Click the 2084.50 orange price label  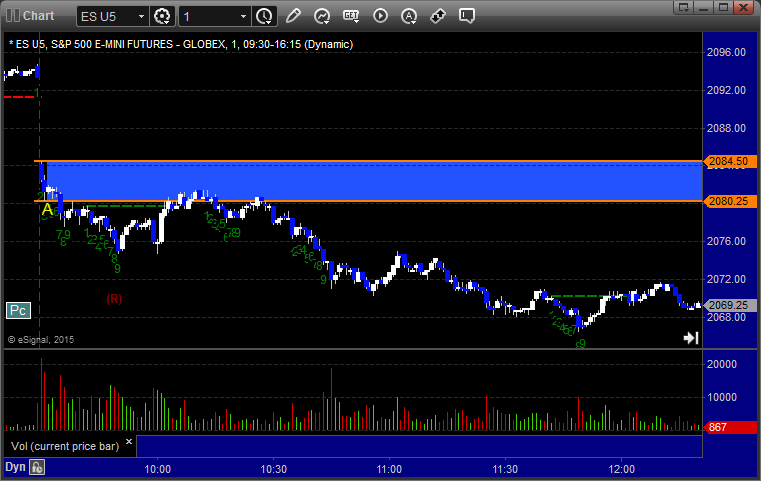(727, 161)
